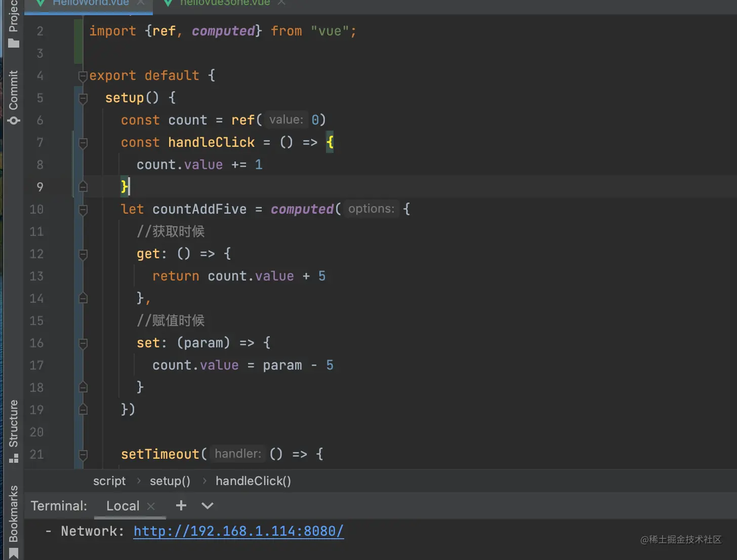The width and height of the screenshot is (737, 560).
Task: Open the Network URL http://192.168.1.114:8080/
Action: point(239,531)
